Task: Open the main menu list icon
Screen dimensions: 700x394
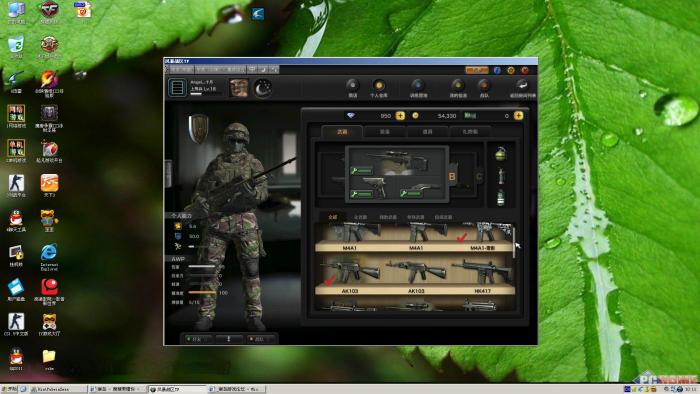Action: point(177,87)
